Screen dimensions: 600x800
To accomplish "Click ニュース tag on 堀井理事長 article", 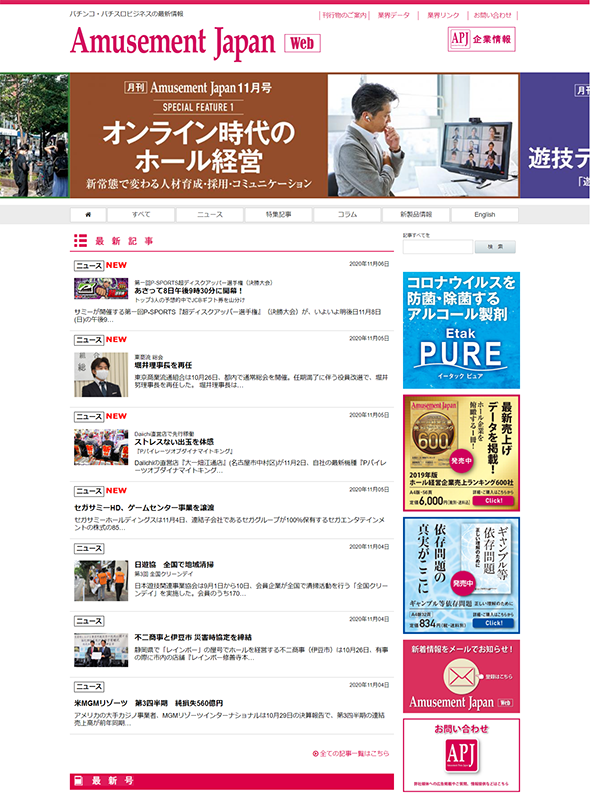I will click(x=89, y=340).
